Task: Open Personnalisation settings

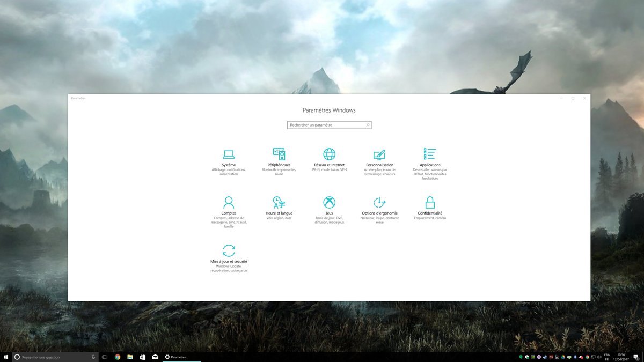Action: coord(380,158)
